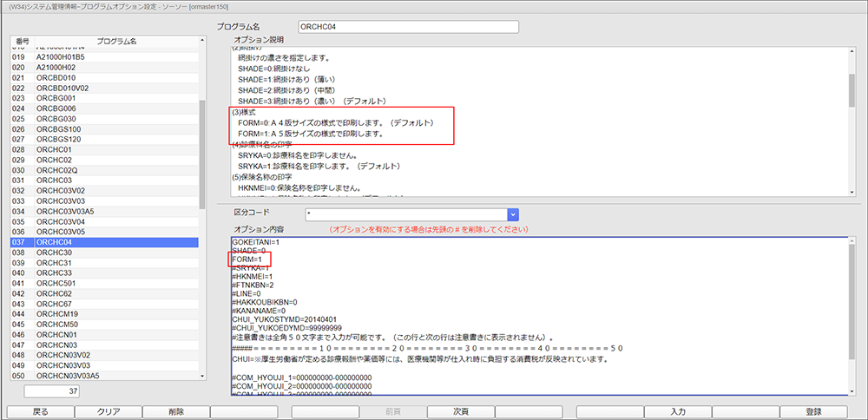Click the program list vertical scrollbar
The height and width of the screenshot is (420, 868).
click(202, 174)
